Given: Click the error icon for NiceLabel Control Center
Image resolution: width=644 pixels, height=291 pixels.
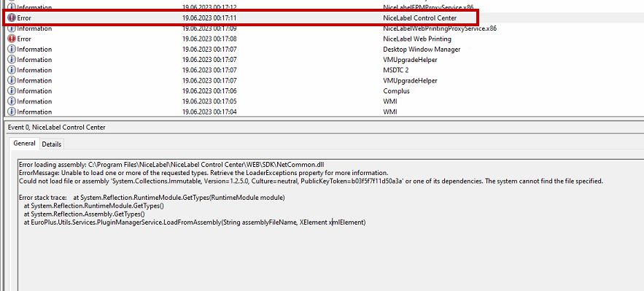Looking at the screenshot, I should tap(12, 18).
